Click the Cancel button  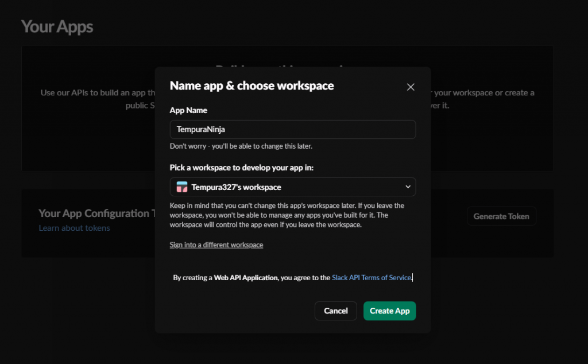click(335, 311)
